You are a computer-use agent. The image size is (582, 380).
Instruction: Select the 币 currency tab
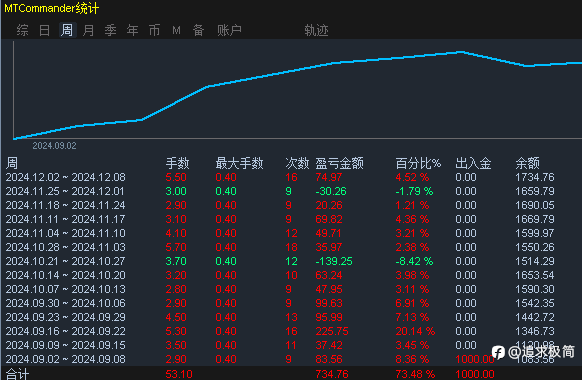tap(154, 30)
